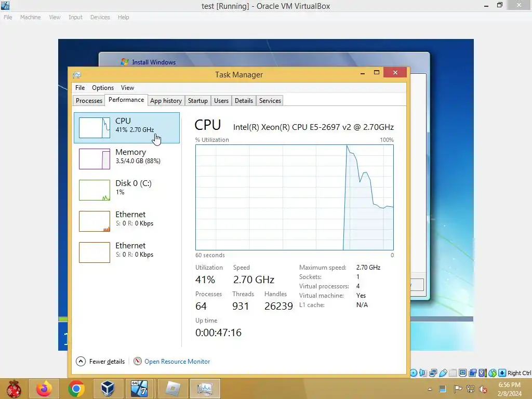The height and width of the screenshot is (399, 532).
Task: Click the network tray icon
Action: click(x=471, y=389)
